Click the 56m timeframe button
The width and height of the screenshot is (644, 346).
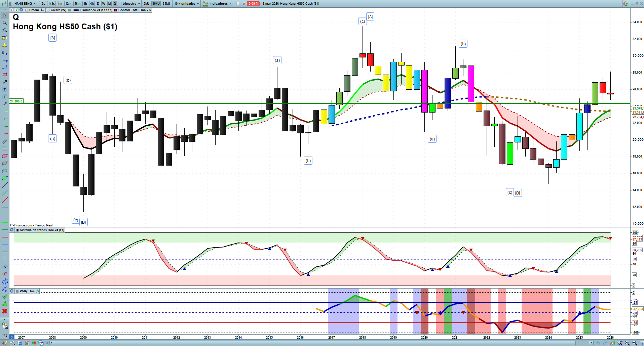coord(77,4)
